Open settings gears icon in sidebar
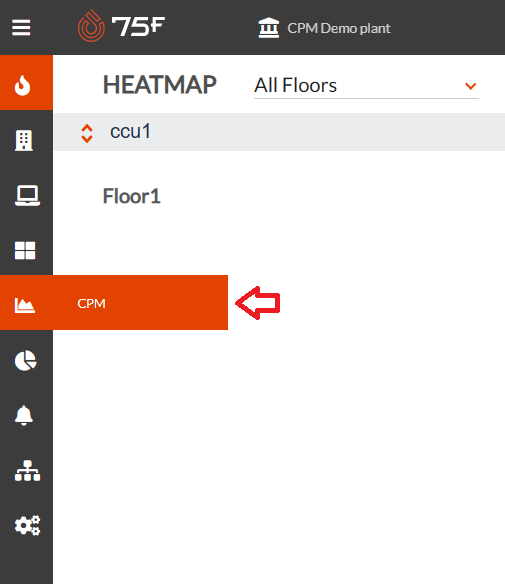 [x=27, y=525]
